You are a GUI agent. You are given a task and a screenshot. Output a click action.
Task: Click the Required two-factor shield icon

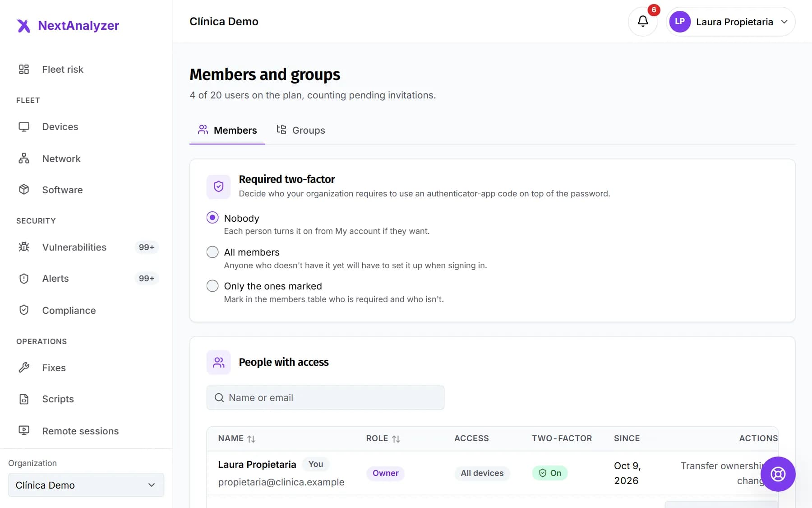(218, 186)
